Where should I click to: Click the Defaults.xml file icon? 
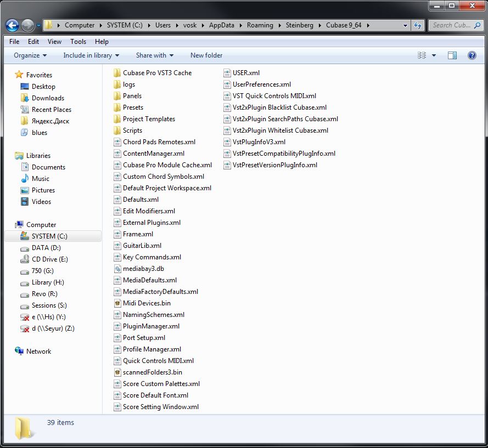click(x=117, y=200)
